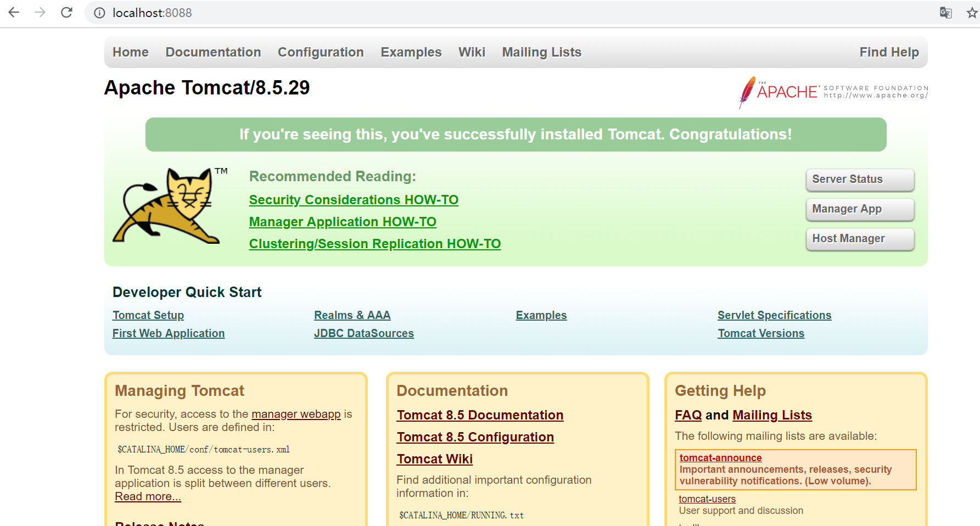Open the Find Help nav item
The image size is (980, 526).
pos(889,52)
